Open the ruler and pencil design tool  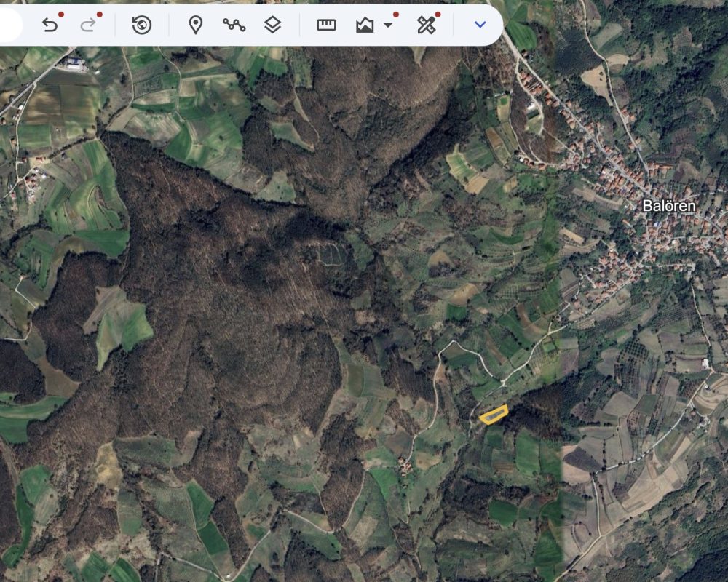[x=426, y=25]
